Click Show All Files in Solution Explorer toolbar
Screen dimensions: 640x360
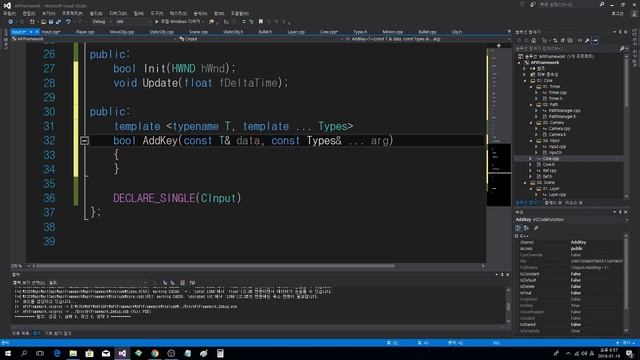click(570, 40)
